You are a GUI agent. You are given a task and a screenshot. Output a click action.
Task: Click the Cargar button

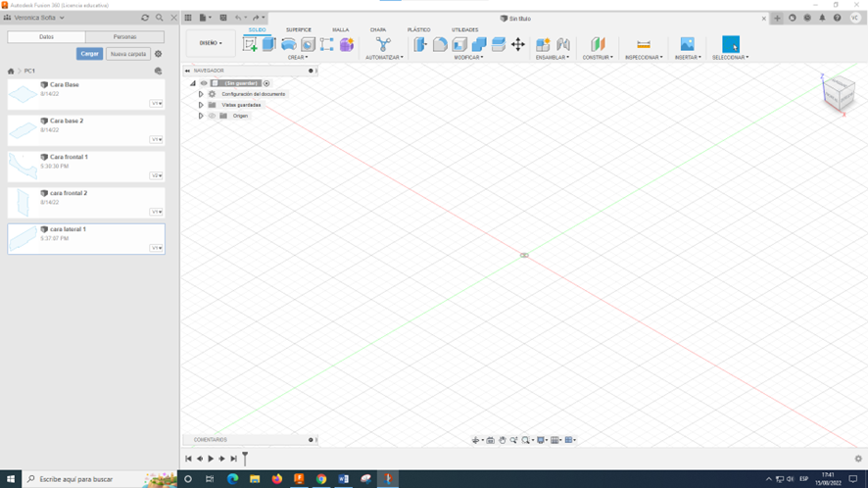pos(89,54)
